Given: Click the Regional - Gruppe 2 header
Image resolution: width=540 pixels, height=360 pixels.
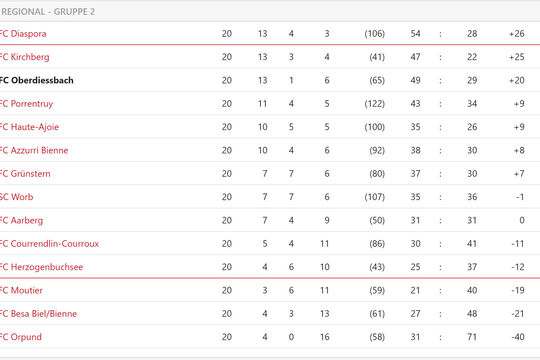Looking at the screenshot, I should coord(48,12).
